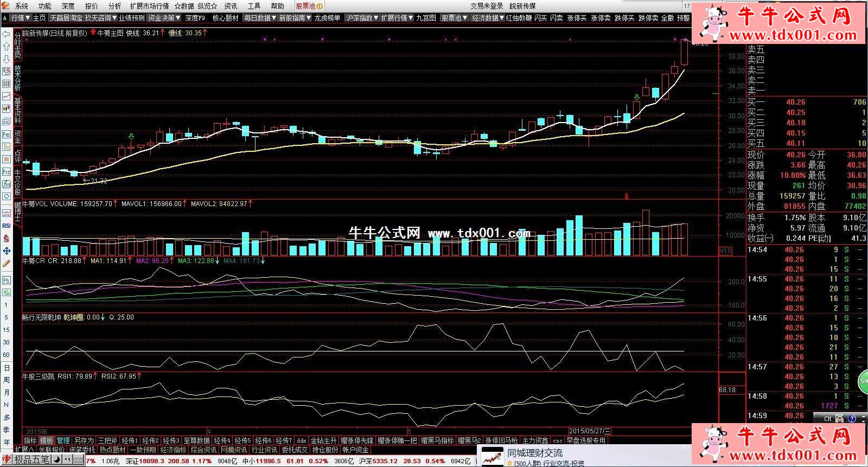
Task: Click the four-way move arrows icon
Action: point(6,251)
